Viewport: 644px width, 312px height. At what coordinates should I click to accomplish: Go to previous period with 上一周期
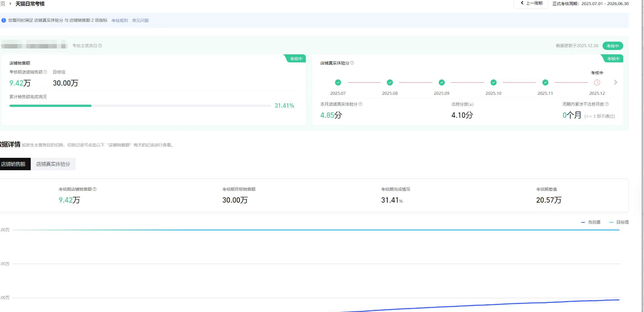[531, 3]
